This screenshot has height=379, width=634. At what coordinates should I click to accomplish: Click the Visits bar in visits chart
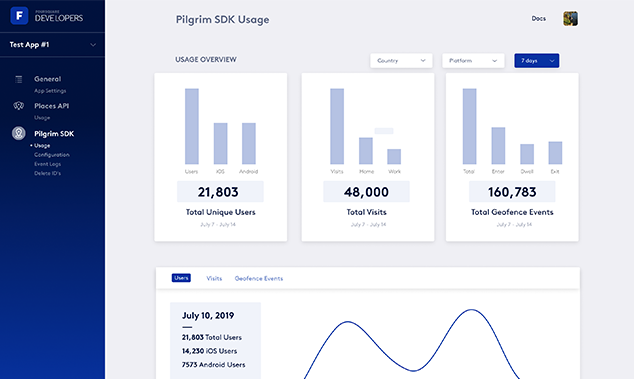pyautogui.click(x=337, y=126)
